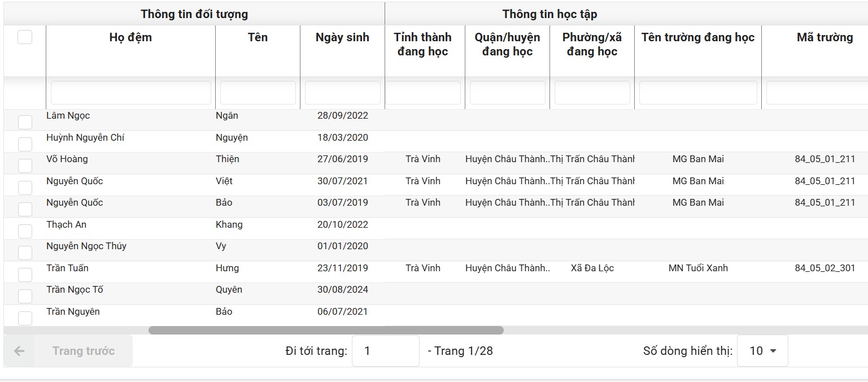
Task: Click the Ngày sinh column header
Action: [342, 37]
